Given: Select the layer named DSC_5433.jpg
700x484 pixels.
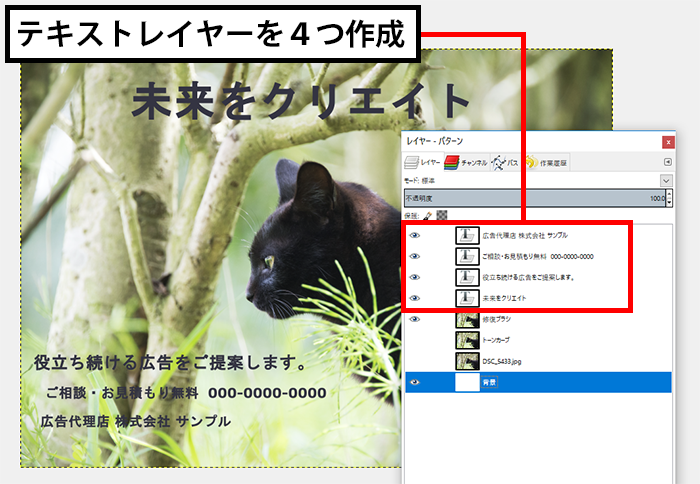Looking at the screenshot, I should point(501,361).
